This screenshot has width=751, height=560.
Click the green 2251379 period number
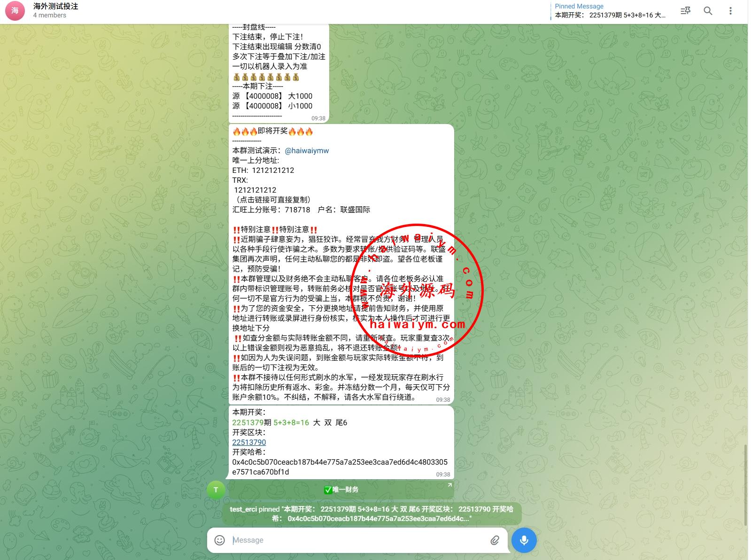pyautogui.click(x=248, y=422)
